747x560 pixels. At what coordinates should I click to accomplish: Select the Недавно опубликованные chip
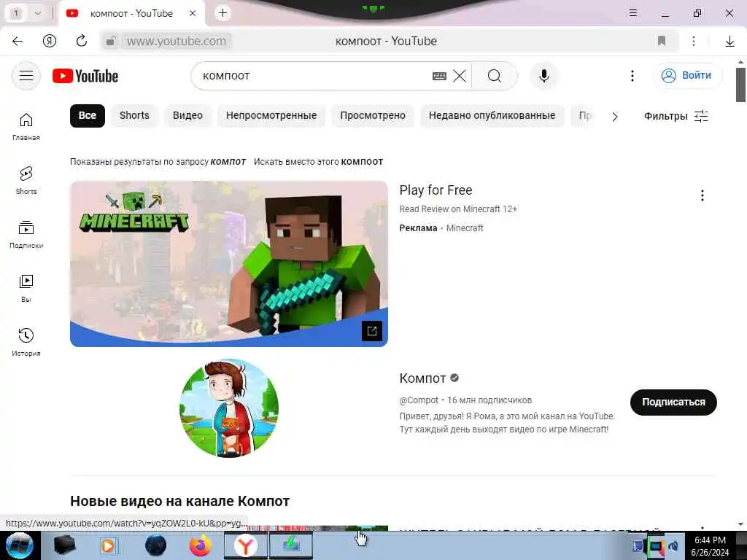tap(492, 116)
